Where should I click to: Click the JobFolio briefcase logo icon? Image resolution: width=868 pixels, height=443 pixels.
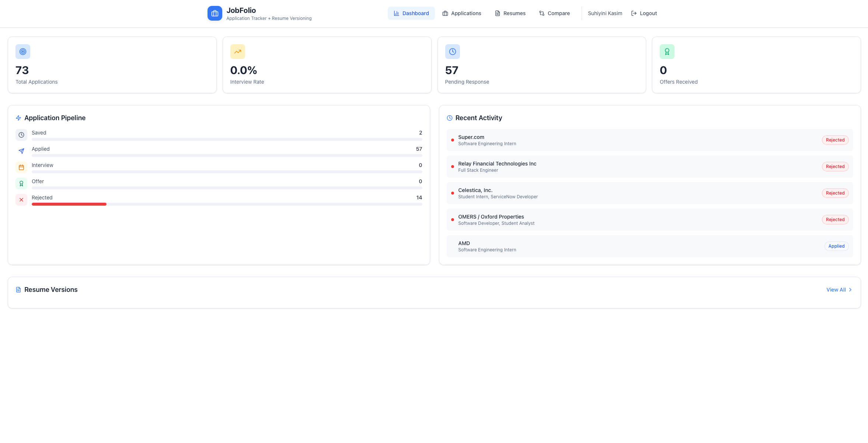pyautogui.click(x=215, y=13)
